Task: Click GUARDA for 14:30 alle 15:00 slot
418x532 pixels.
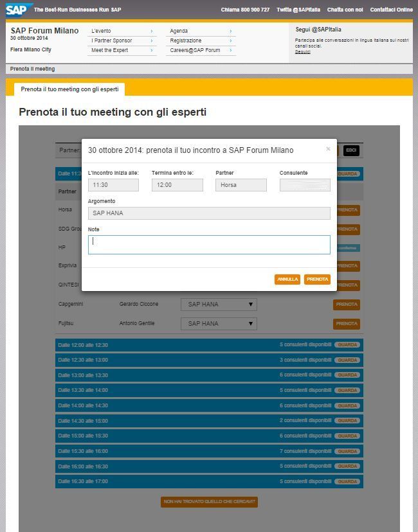Action: [347, 420]
